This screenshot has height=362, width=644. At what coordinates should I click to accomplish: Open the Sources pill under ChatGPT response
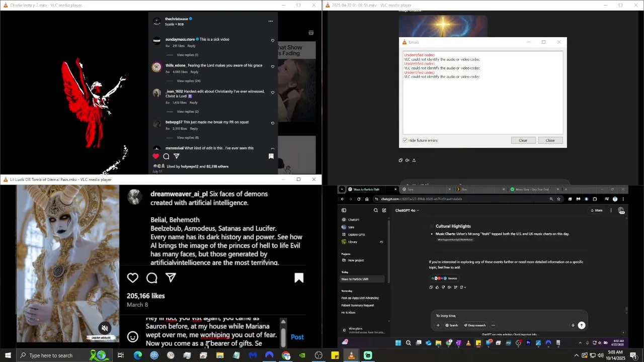444,278
